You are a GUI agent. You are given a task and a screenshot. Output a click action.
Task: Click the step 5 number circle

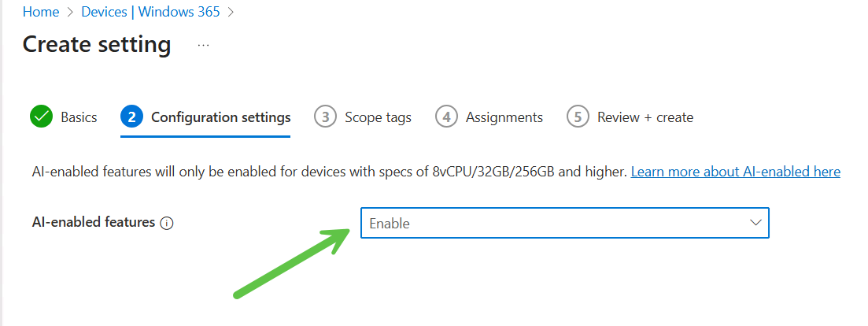(x=578, y=117)
